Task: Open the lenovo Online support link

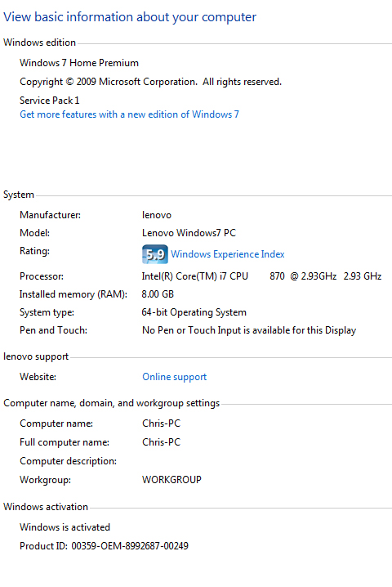Action: tap(174, 377)
